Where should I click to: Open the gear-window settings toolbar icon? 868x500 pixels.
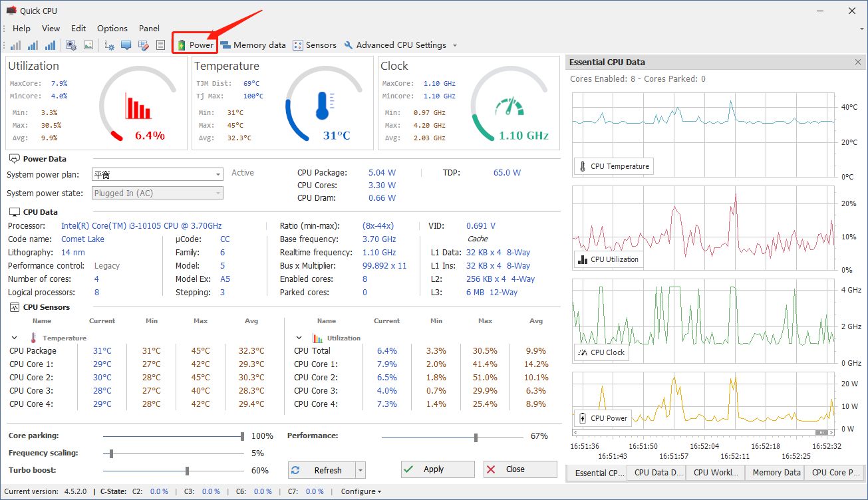click(x=71, y=45)
